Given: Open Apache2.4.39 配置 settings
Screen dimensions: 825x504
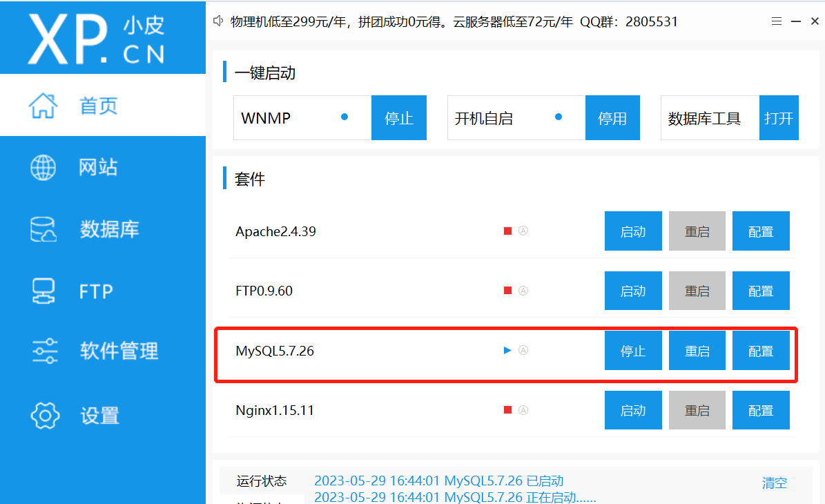Looking at the screenshot, I should (761, 231).
